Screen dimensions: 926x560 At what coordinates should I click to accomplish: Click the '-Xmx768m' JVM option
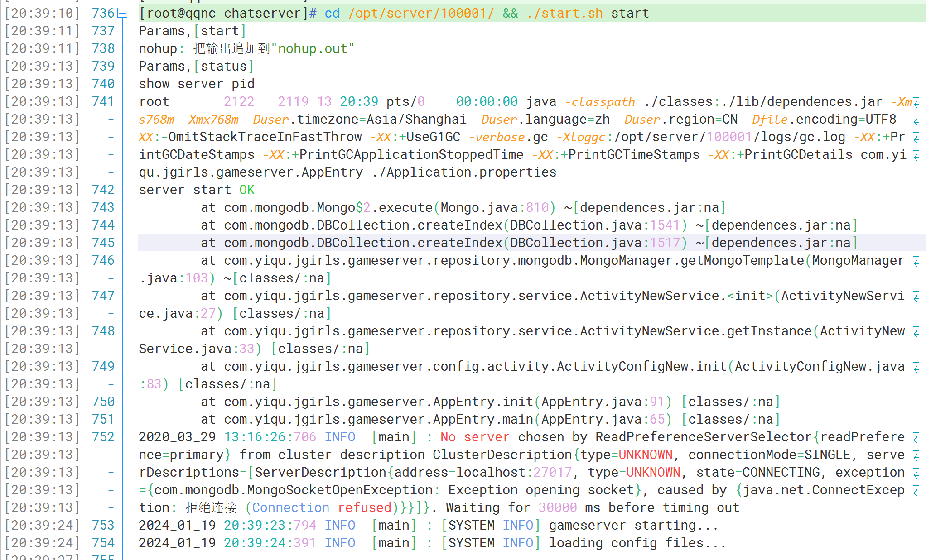point(210,119)
